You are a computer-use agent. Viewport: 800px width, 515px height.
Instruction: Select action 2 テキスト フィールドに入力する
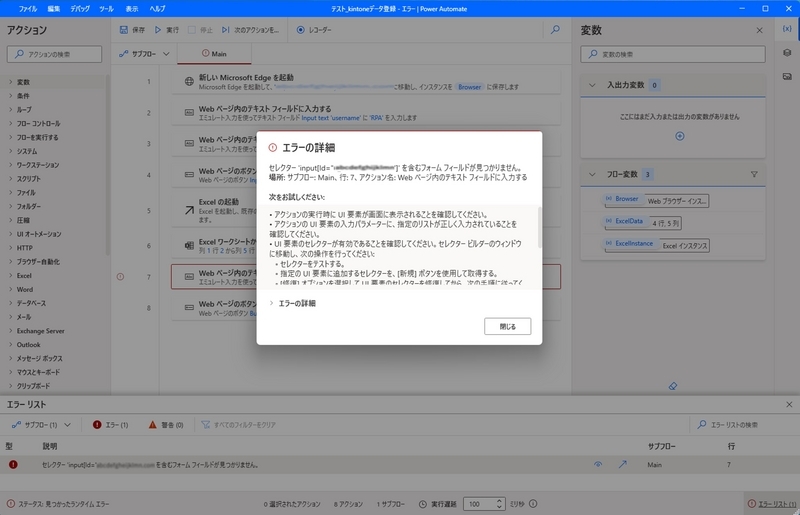tap(366, 113)
